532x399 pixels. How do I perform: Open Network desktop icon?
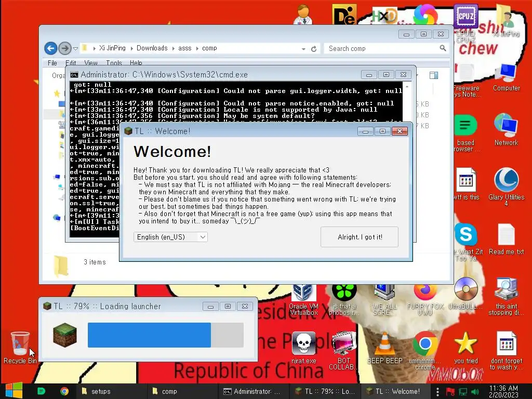pyautogui.click(x=506, y=129)
